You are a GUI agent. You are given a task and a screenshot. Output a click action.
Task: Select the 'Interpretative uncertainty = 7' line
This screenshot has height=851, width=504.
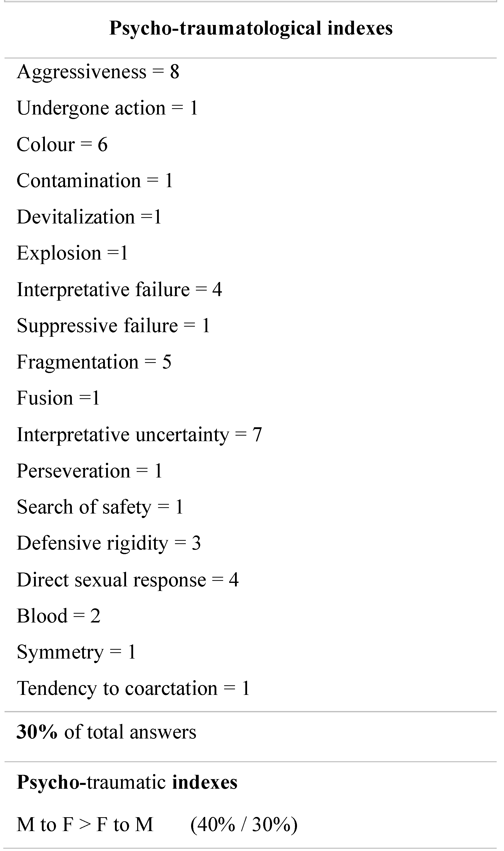click(x=139, y=435)
